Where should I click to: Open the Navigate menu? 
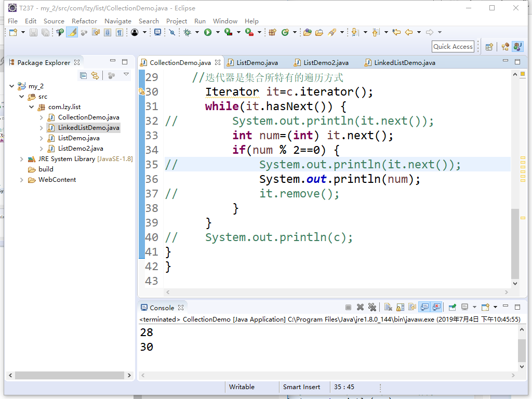tap(118, 21)
